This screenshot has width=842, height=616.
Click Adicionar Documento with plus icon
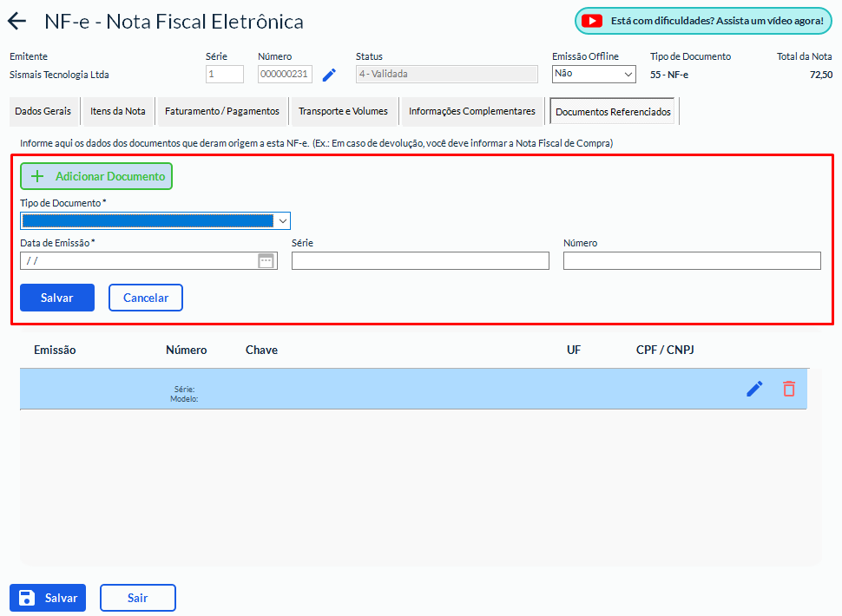coord(96,176)
